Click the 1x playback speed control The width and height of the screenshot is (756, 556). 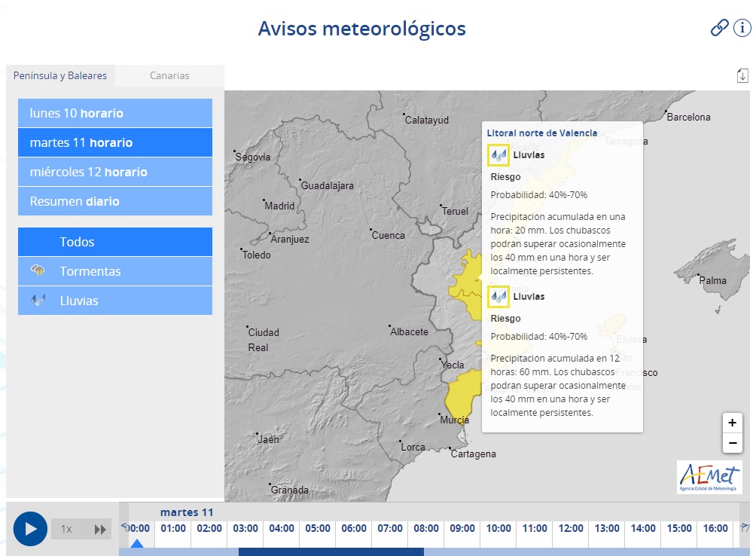[x=66, y=530]
